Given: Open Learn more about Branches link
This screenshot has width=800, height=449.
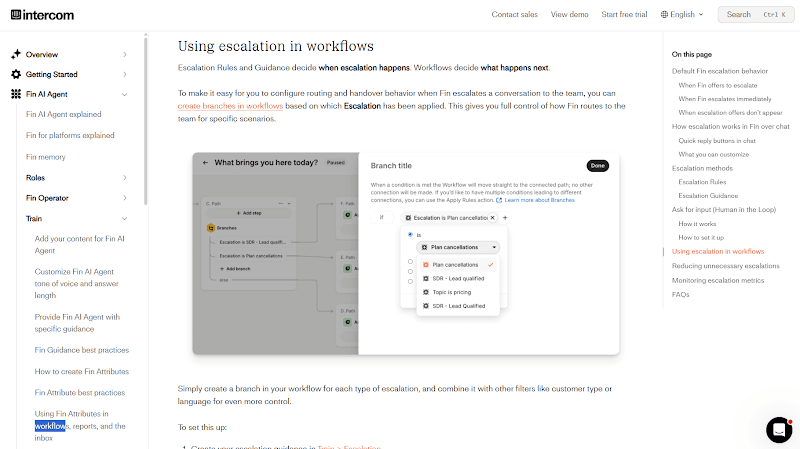Looking at the screenshot, I should 539,200.
